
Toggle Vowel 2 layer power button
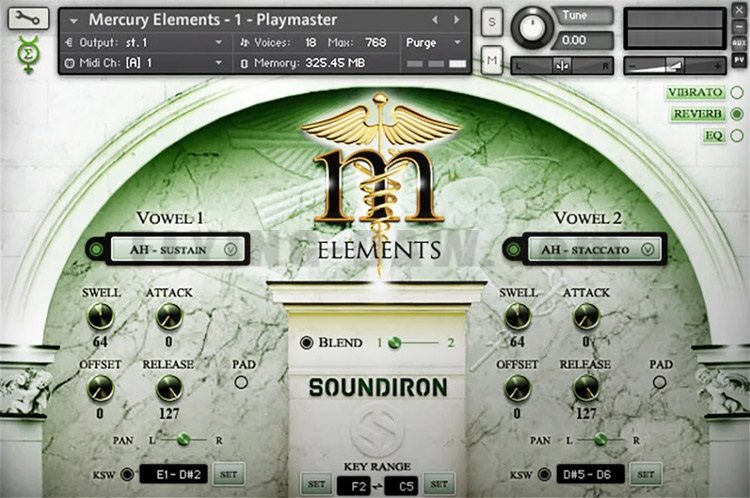coord(513,249)
